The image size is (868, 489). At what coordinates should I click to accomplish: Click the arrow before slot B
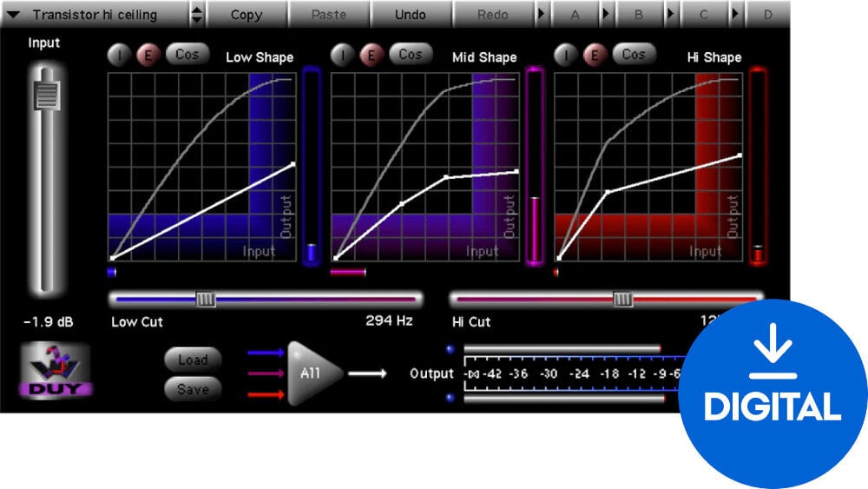[x=606, y=14]
